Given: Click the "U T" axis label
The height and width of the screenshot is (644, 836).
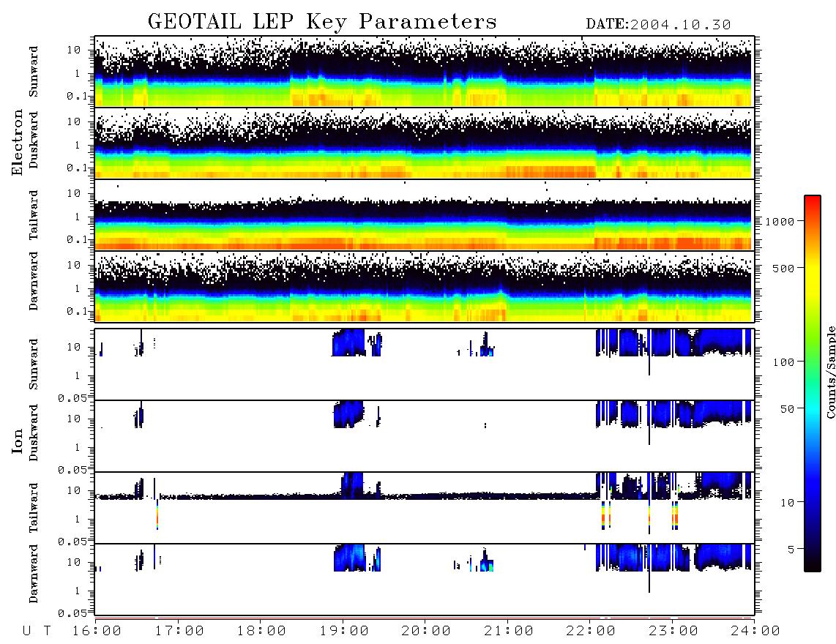Looking at the screenshot, I should click(x=37, y=631).
